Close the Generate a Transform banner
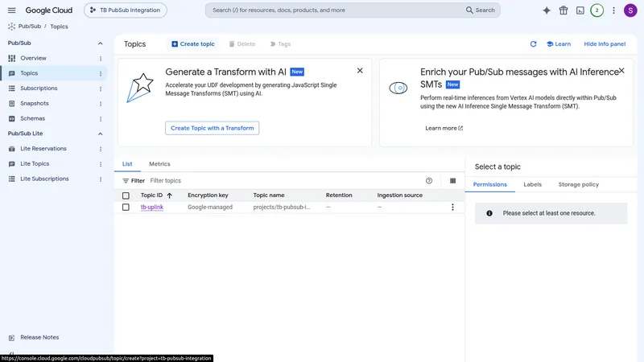Image resolution: width=644 pixels, height=362 pixels. pos(360,71)
